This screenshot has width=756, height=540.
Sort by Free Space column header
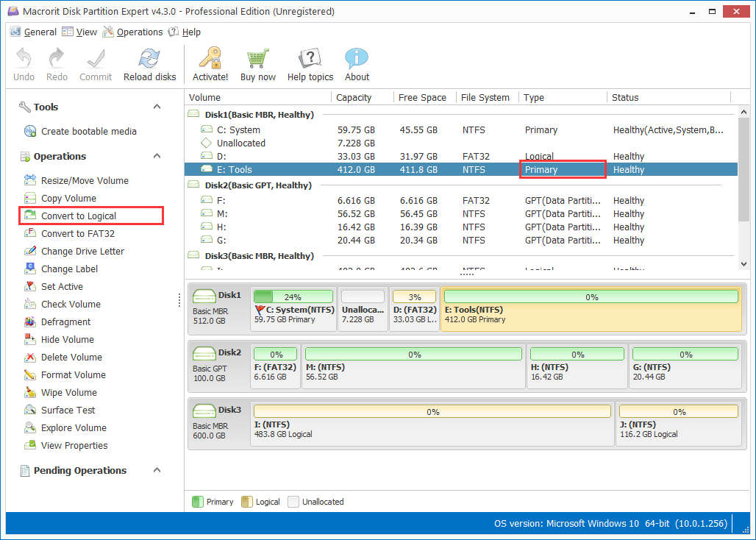tap(425, 97)
